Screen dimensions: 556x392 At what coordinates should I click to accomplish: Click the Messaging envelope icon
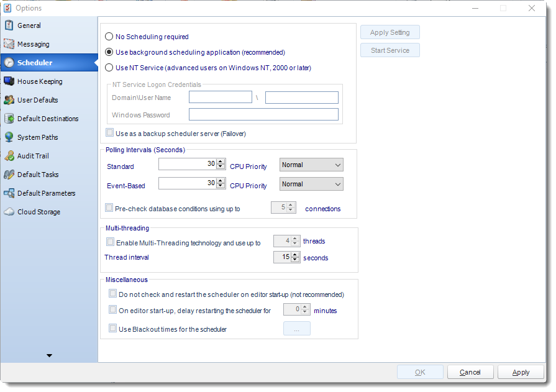pyautogui.click(x=9, y=44)
